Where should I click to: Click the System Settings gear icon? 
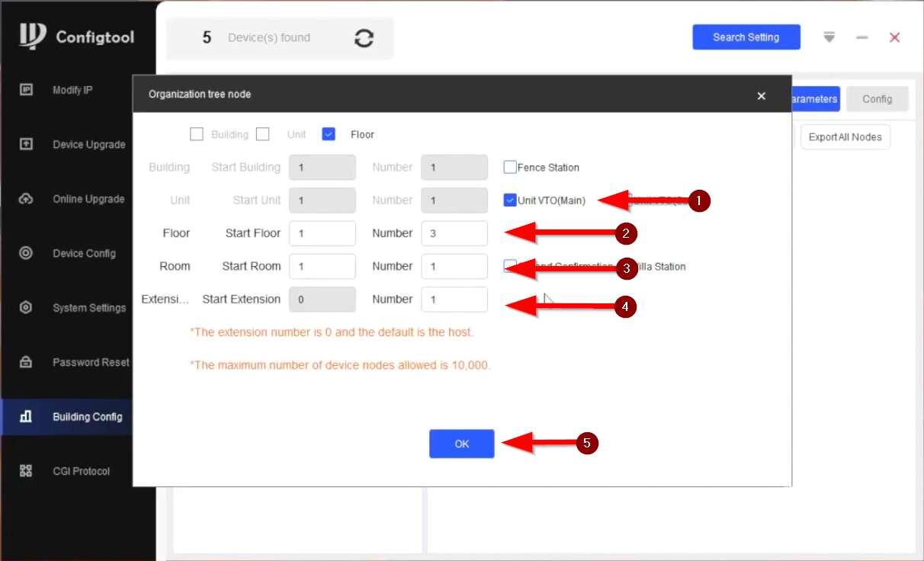point(26,308)
